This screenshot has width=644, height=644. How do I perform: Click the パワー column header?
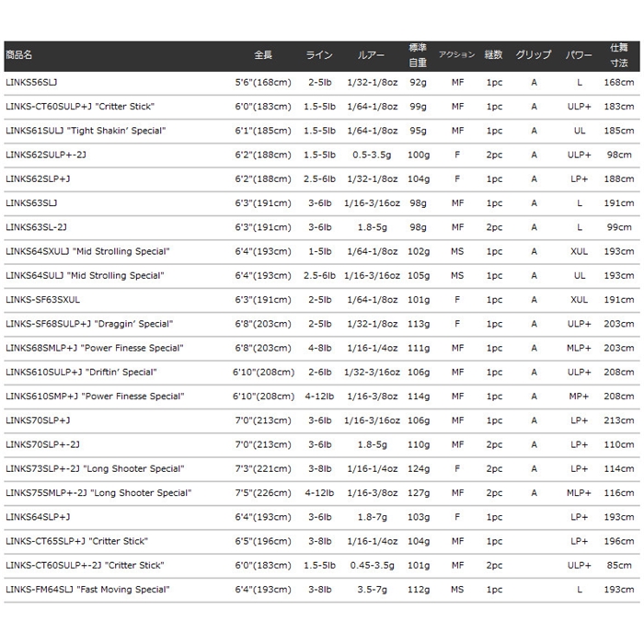[x=579, y=55]
